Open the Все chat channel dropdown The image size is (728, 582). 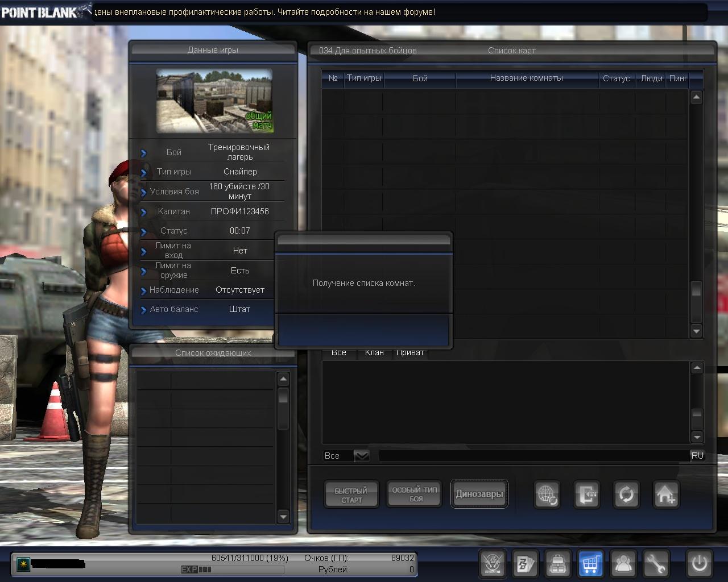(362, 455)
